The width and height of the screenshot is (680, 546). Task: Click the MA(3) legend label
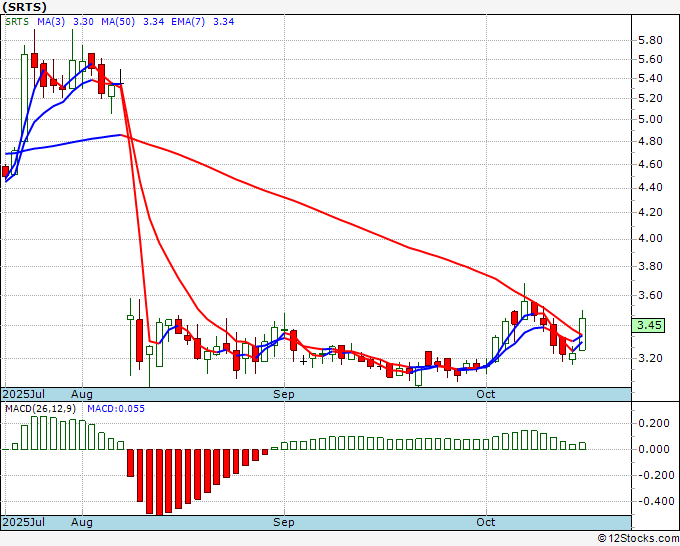pos(51,22)
